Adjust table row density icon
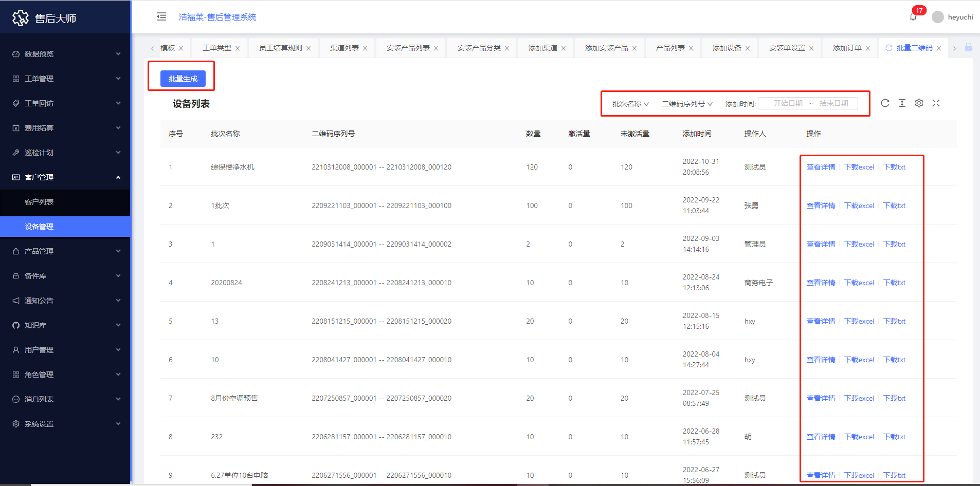The image size is (980, 486). [902, 103]
